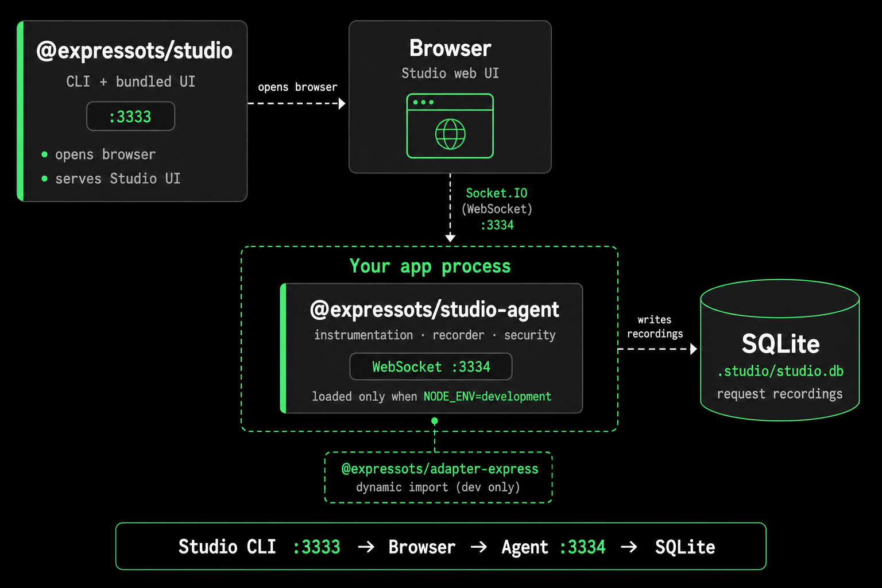Select the :3333 port badge
This screenshot has height=588, width=882.
(x=130, y=117)
